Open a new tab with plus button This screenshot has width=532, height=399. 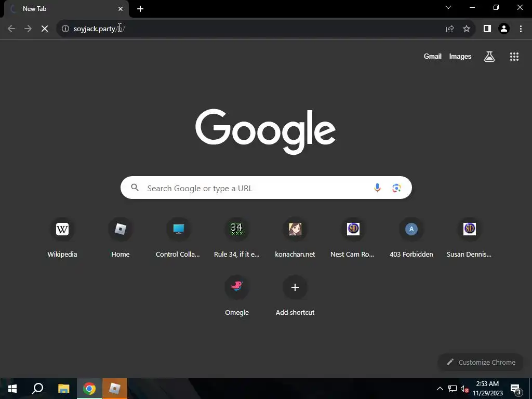click(140, 9)
